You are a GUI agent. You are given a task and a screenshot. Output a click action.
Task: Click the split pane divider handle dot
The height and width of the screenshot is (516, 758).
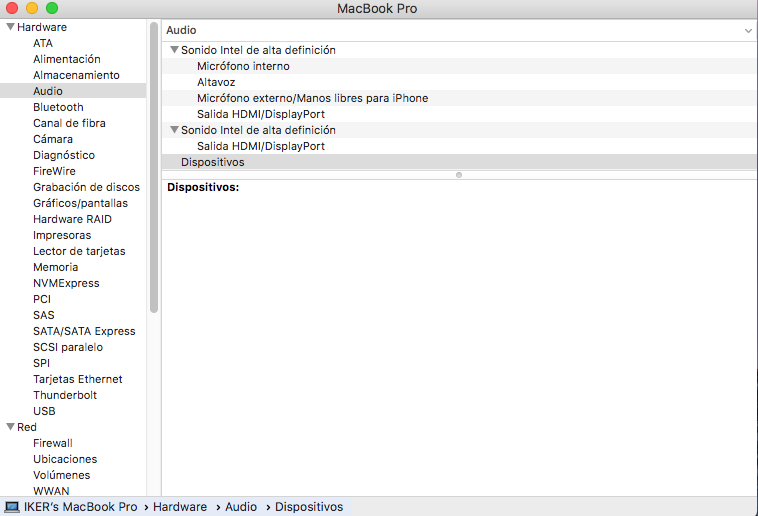coord(459,175)
